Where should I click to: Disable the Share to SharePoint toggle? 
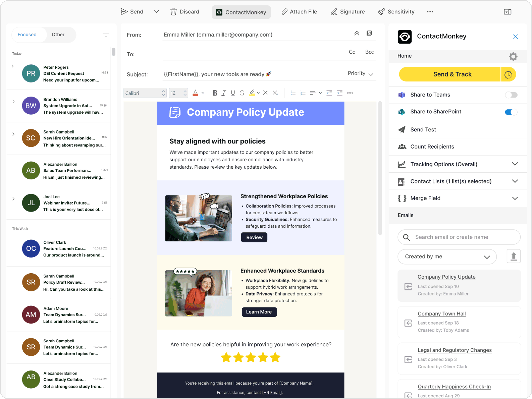511,112
